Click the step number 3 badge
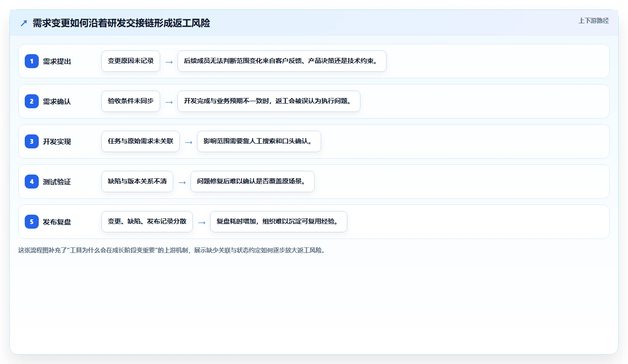The height and width of the screenshot is (364, 628). tap(32, 141)
